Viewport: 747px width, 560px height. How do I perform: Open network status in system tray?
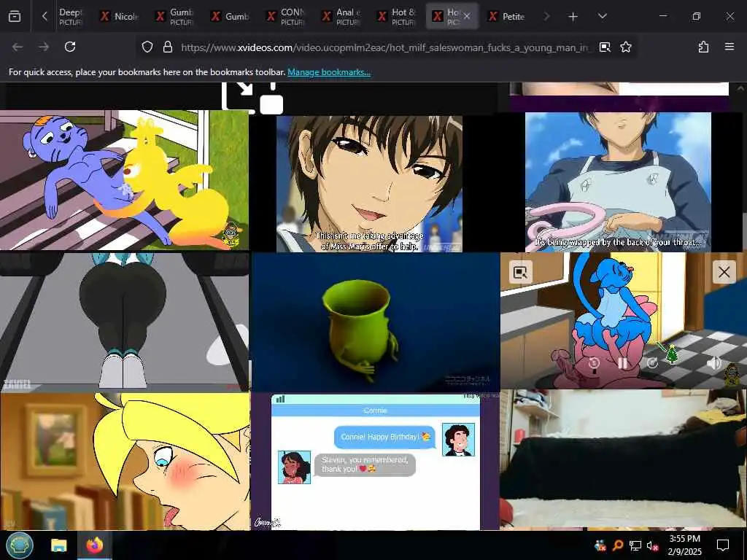635,545
